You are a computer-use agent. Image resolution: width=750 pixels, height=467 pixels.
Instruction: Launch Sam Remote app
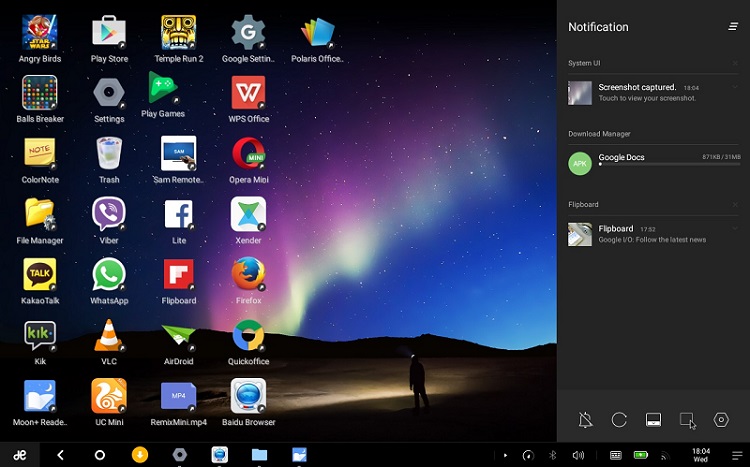(x=178, y=153)
